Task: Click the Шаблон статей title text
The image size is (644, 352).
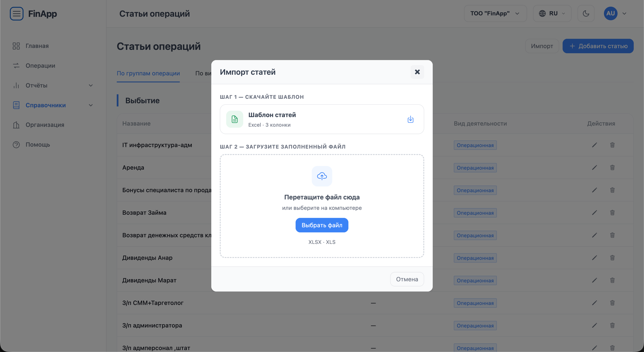Action: click(x=272, y=115)
